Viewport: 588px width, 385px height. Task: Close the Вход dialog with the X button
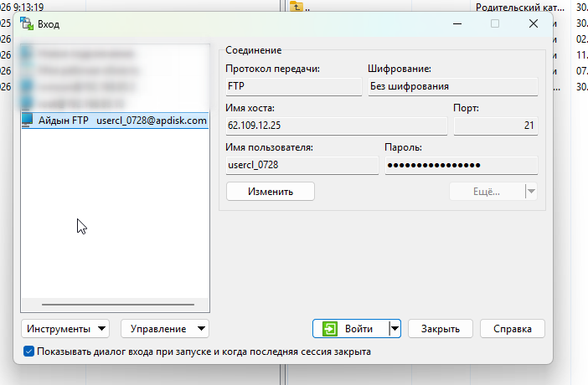coord(534,23)
